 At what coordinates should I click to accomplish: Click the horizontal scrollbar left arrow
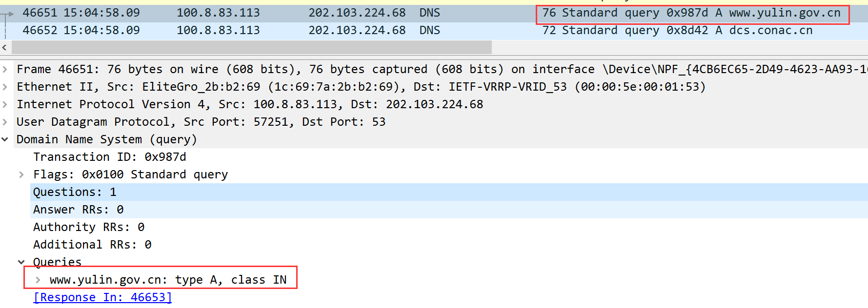[x=4, y=47]
